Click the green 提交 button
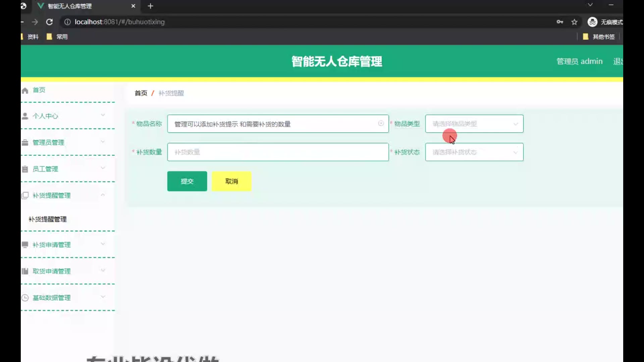 pyautogui.click(x=187, y=181)
